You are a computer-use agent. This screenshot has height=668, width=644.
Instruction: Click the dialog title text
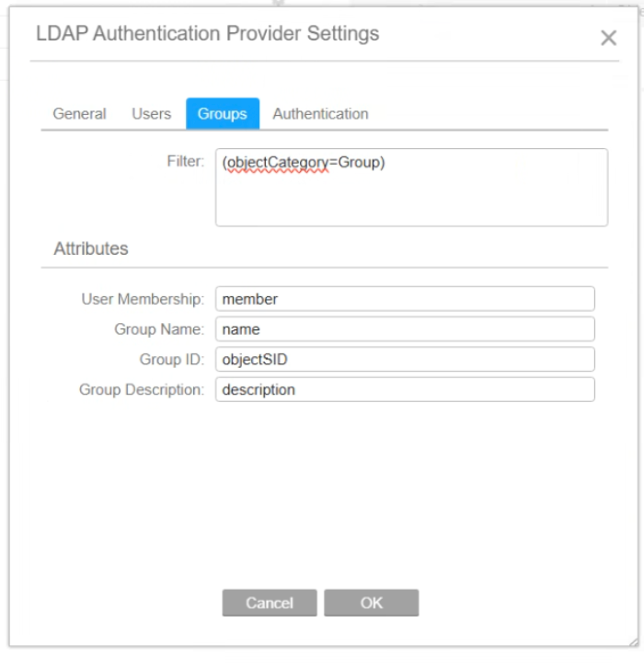207,34
